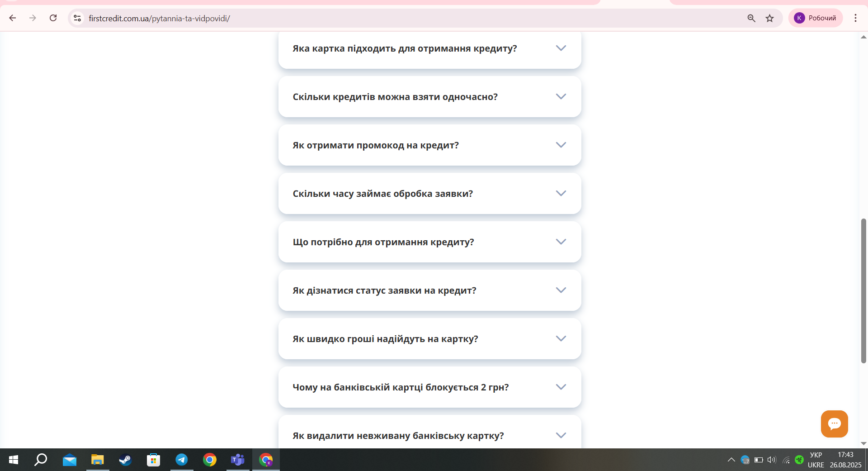
Task: Select the text 'Як дізнатися статус заявки на кредит?'
Action: click(384, 290)
